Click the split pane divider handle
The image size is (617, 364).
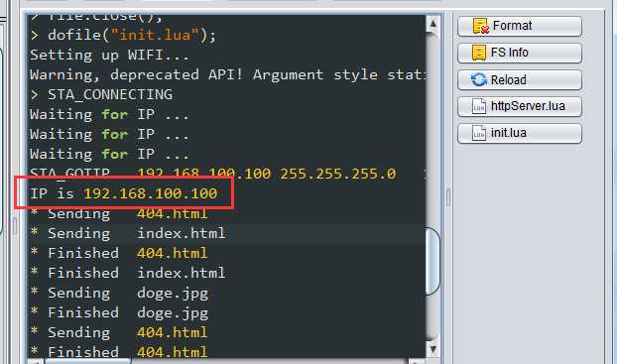(447, 198)
